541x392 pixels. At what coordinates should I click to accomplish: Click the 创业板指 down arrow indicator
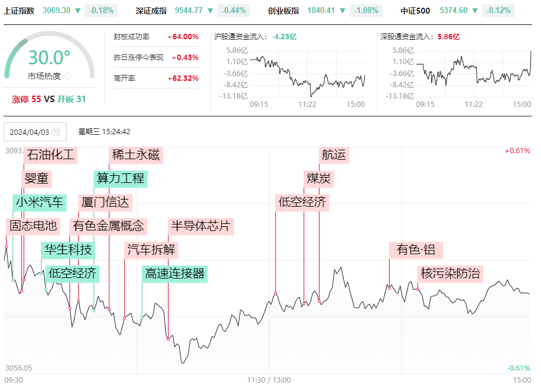click(343, 11)
